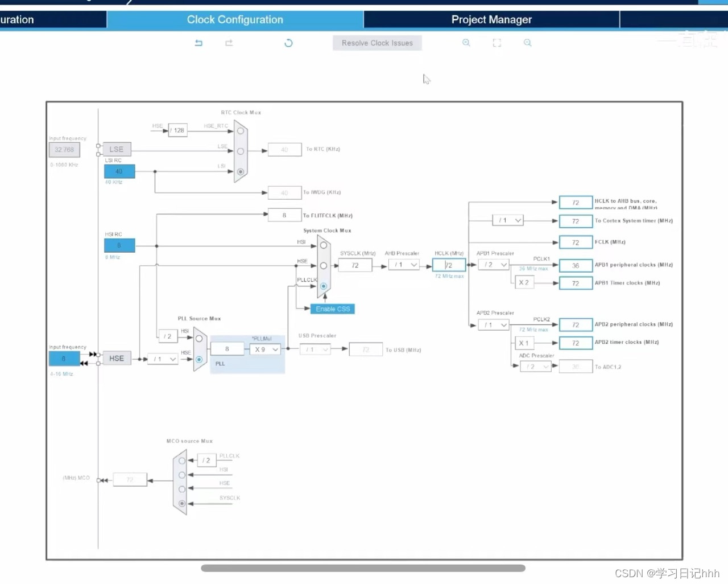Open the ADC Prescaler dropdown
728x584 pixels.
point(536,367)
